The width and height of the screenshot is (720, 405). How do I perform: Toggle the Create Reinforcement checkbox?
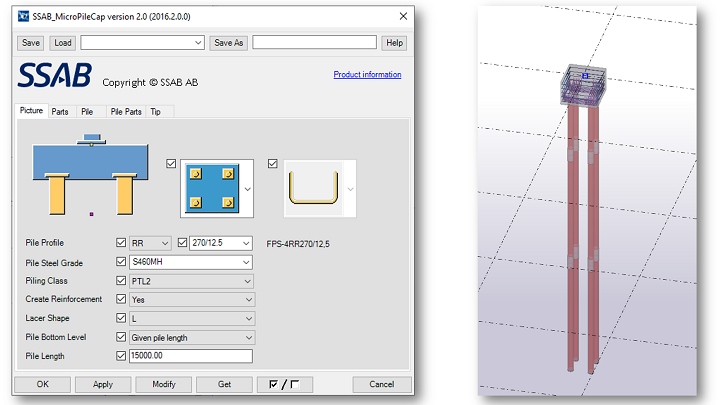(121, 299)
